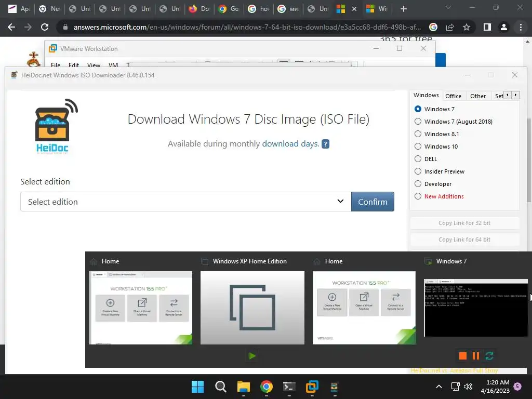Screen dimensions: 532x399
Task: Click the green restart icon under Windows 7
Action: [x=489, y=355]
